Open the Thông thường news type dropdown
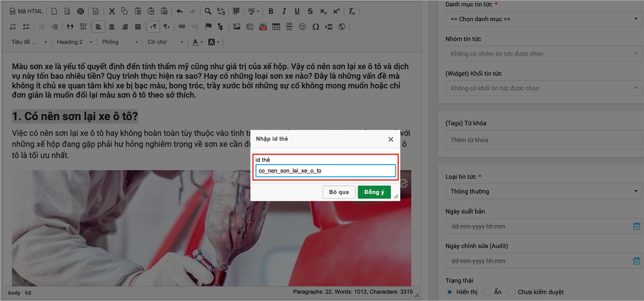Image resolution: width=644 pixels, height=301 pixels. pyautogui.click(x=543, y=192)
